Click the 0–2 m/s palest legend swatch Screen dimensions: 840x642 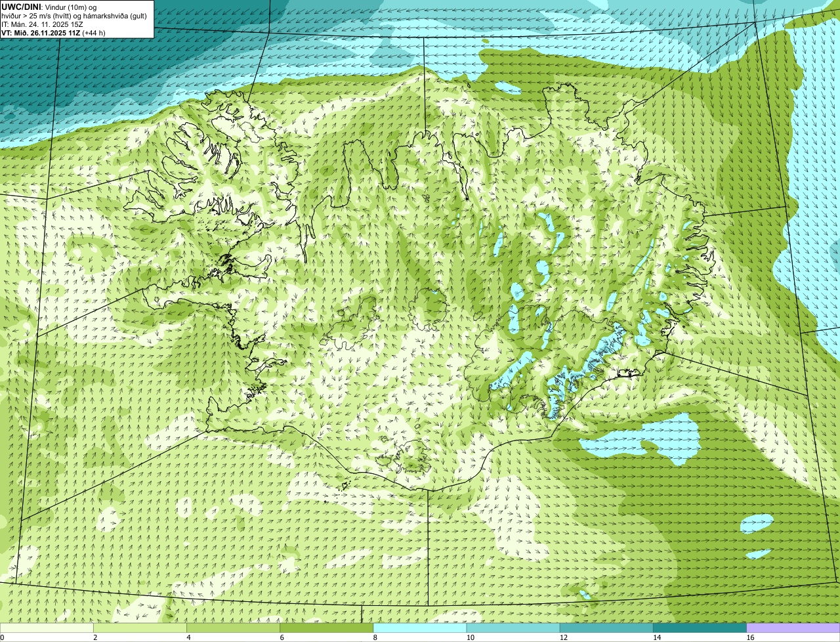click(47, 628)
